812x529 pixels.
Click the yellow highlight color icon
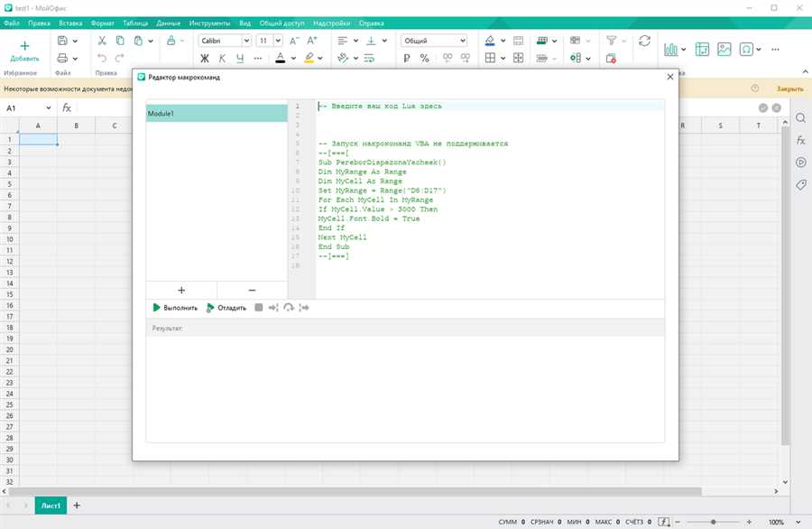pos(309,58)
